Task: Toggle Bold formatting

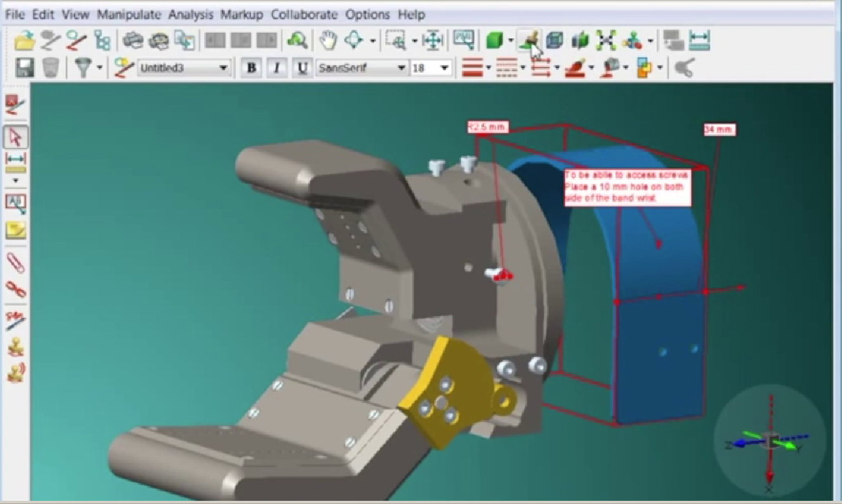Action: pyautogui.click(x=252, y=67)
